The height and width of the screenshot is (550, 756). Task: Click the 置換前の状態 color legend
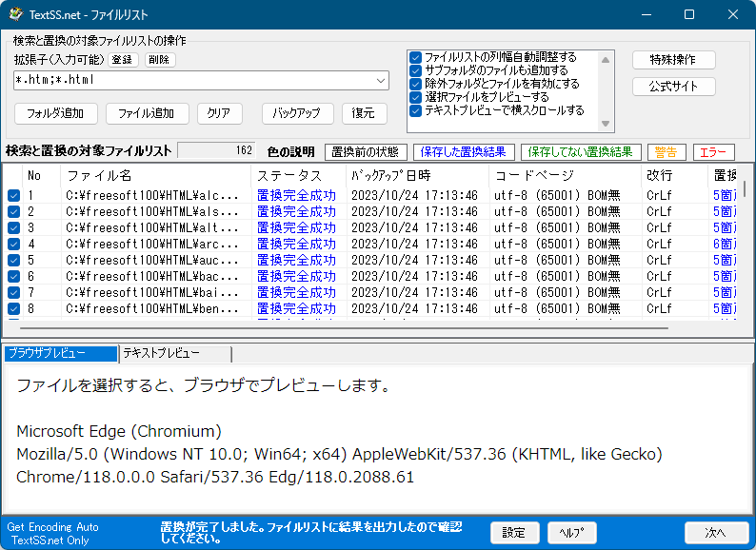366,152
